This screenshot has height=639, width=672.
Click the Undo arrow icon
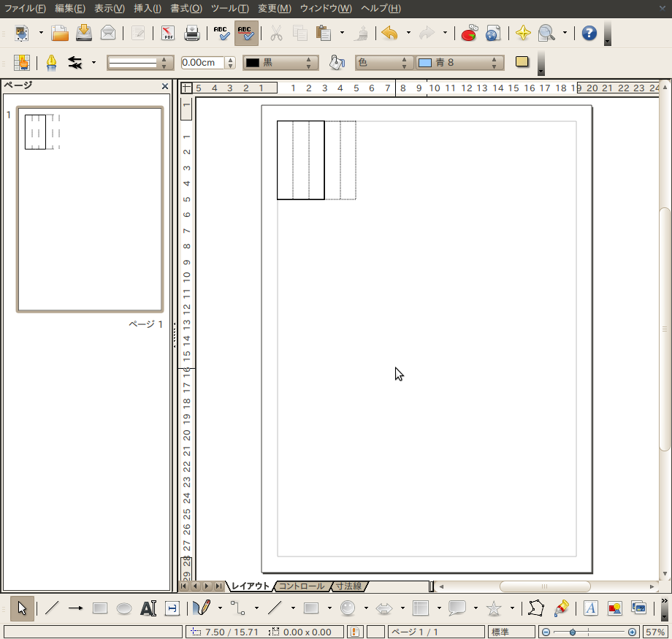(x=389, y=33)
